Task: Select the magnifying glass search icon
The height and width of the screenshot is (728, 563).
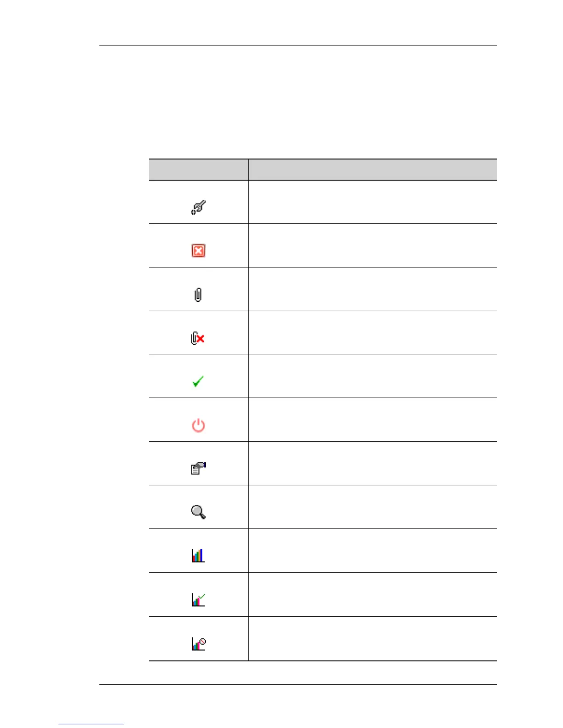Action: pos(198,512)
